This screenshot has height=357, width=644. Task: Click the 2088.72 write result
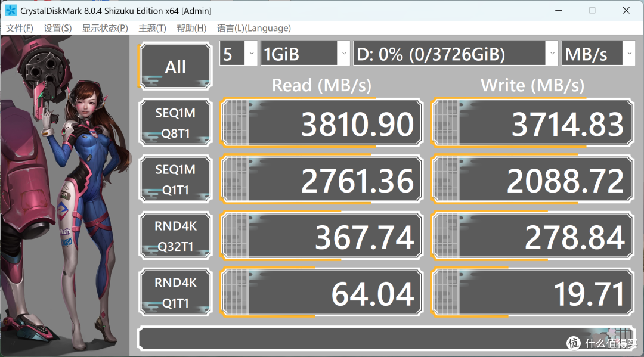(x=532, y=179)
